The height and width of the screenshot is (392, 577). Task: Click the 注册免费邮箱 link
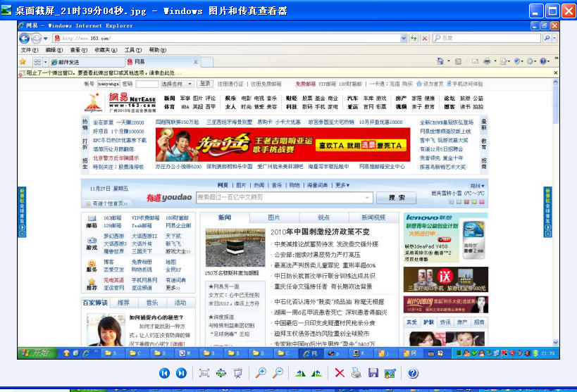pos(266,84)
